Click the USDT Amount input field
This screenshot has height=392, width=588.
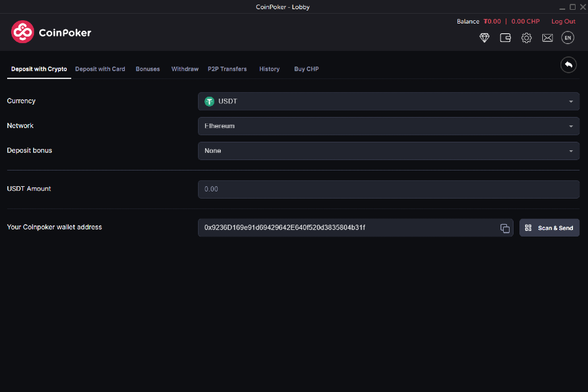point(388,189)
